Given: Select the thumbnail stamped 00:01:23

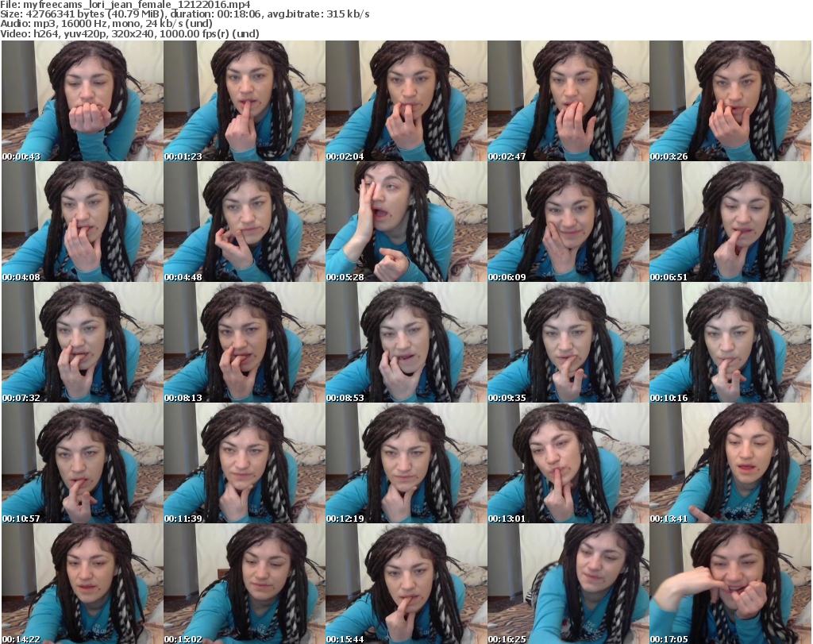Looking at the screenshot, I should pyautogui.click(x=245, y=101).
